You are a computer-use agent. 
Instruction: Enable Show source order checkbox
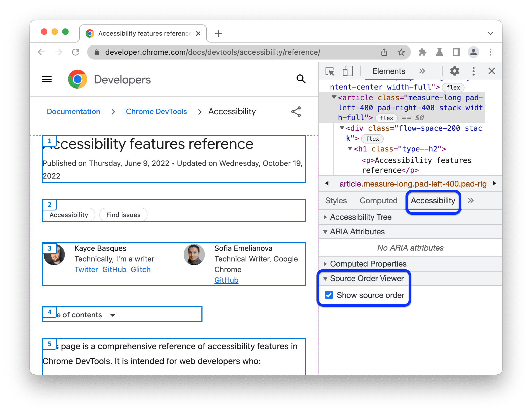[330, 295]
